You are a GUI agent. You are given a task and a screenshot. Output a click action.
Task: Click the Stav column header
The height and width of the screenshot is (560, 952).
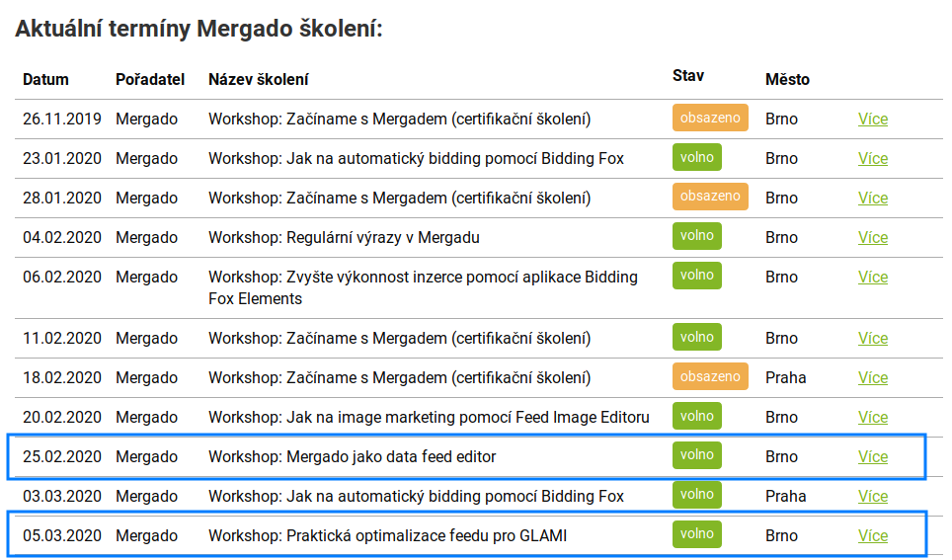pos(688,76)
